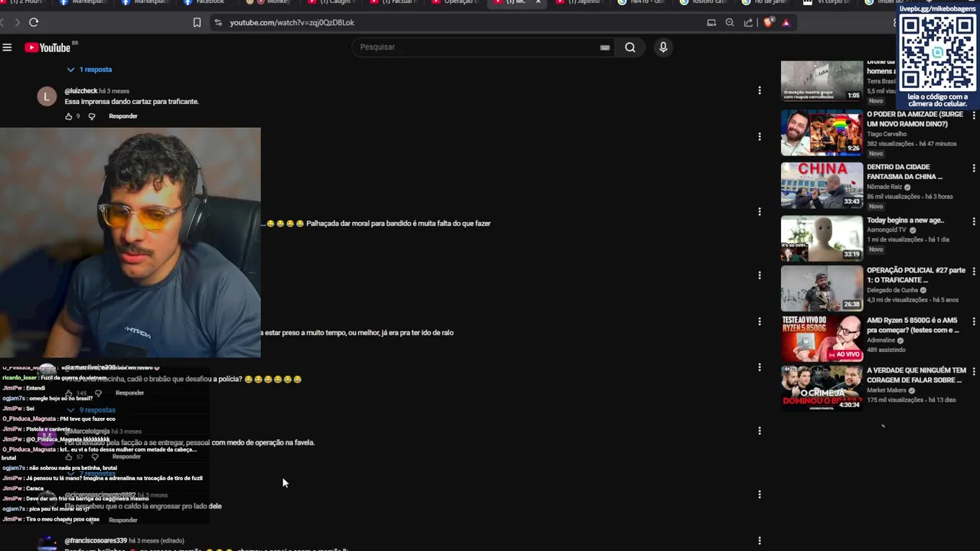980x551 pixels.
Task: Close the active '(1) MC' tab
Action: [x=537, y=2]
